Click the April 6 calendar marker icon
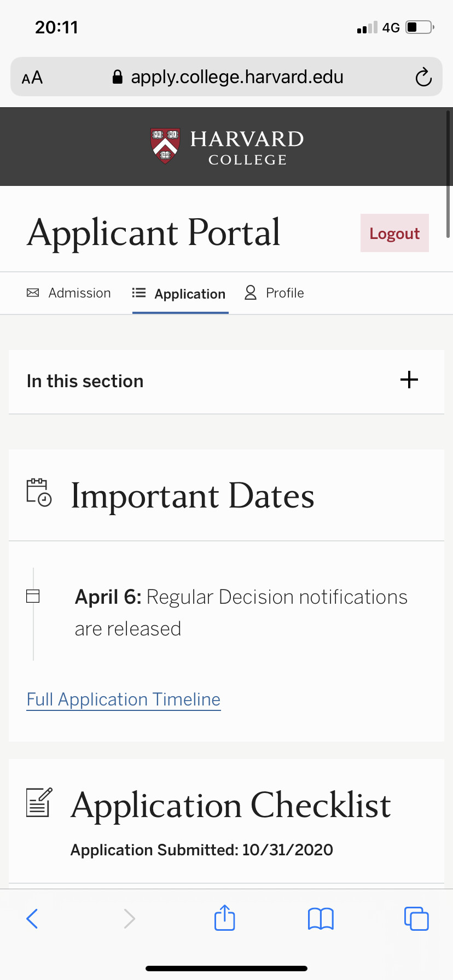Screen dimensions: 453x980 point(33,596)
